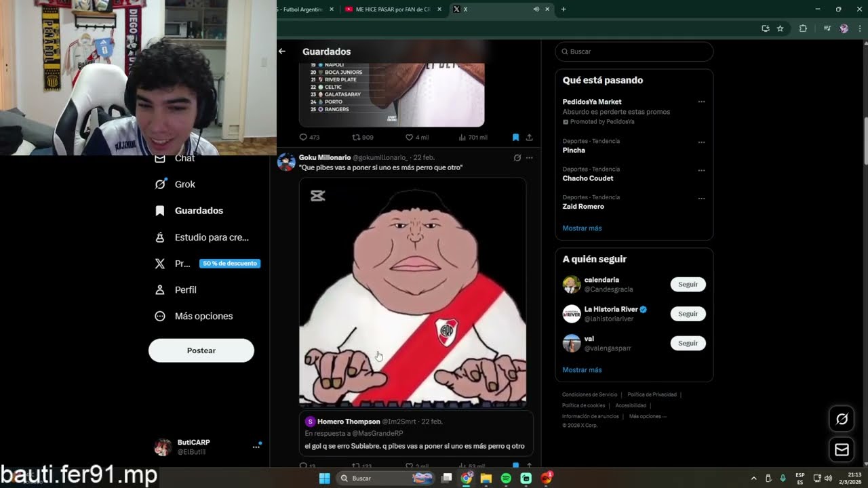Open the Windows Start menu
Image resolution: width=868 pixels, height=488 pixels.
[x=325, y=479]
